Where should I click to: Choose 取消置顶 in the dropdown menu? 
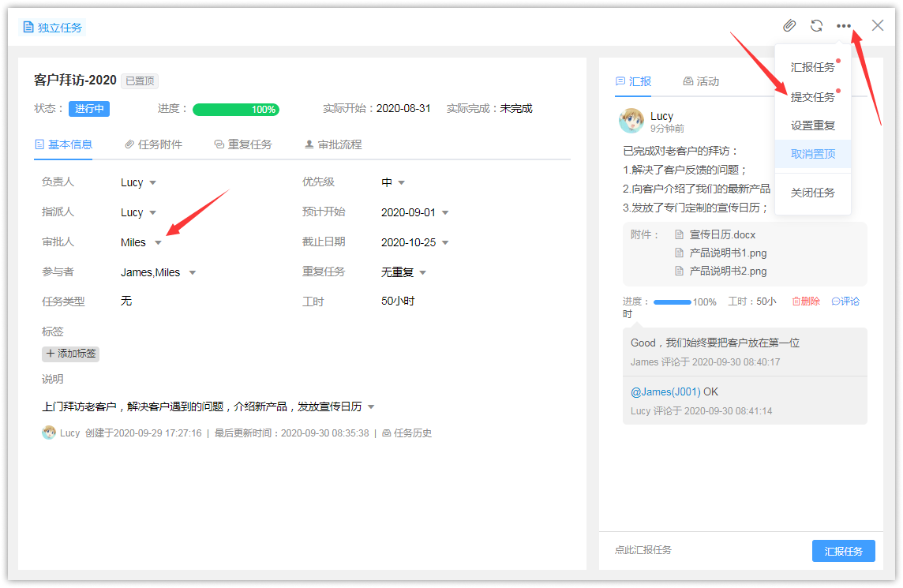(812, 154)
